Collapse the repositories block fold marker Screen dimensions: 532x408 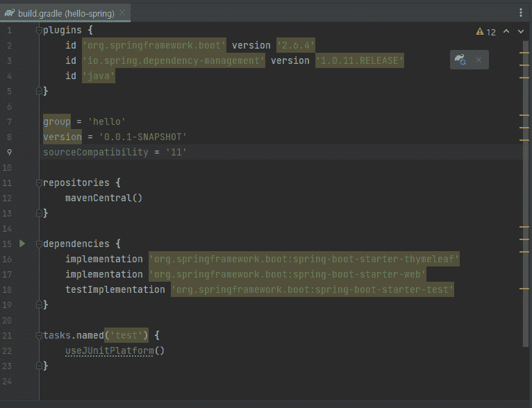tap(39, 183)
